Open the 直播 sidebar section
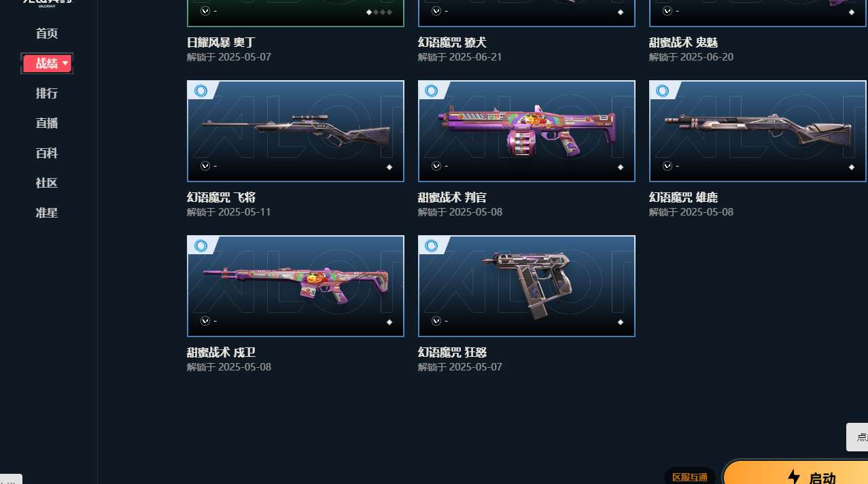The image size is (868, 484). [x=47, y=123]
